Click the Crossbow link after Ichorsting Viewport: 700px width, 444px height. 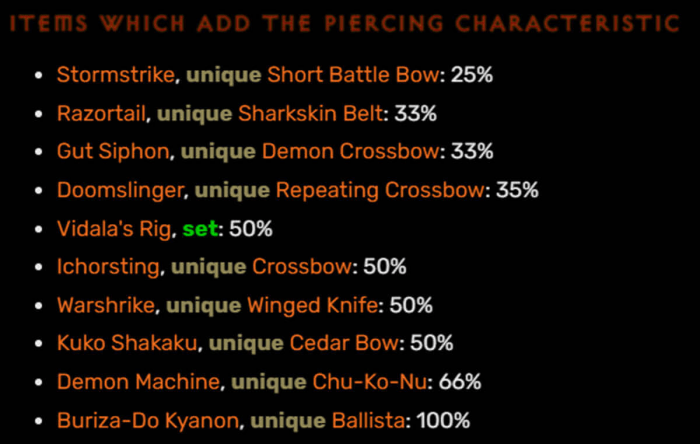(x=302, y=267)
